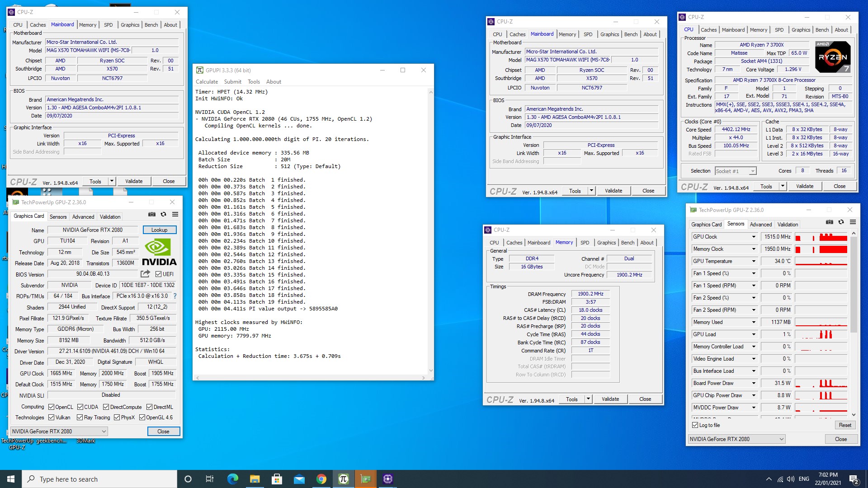Switch to GPUPI app on the taskbar
The height and width of the screenshot is (488, 868).
[343, 479]
